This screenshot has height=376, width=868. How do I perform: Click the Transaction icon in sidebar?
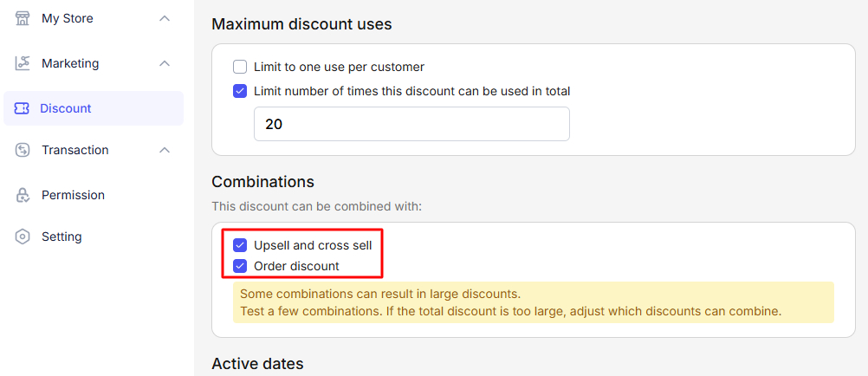tap(23, 150)
